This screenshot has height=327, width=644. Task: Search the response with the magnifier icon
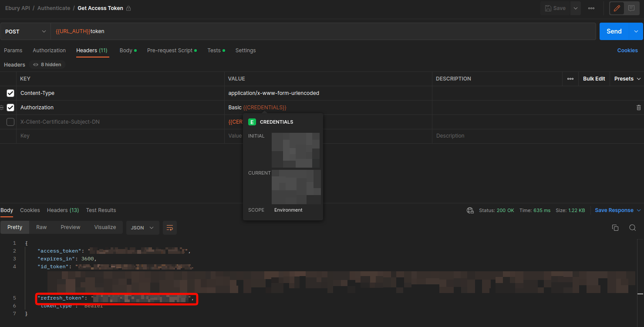633,228
